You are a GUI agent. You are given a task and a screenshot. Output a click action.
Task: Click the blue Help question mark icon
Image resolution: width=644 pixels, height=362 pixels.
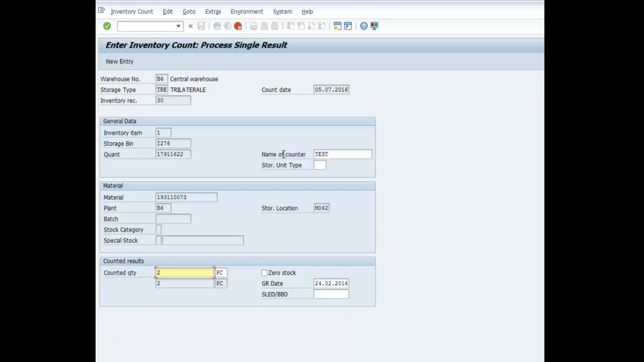(x=364, y=26)
